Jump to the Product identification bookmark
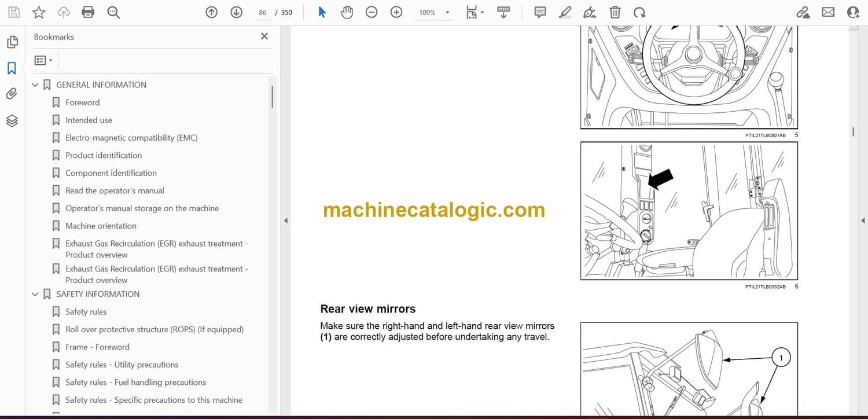The width and height of the screenshot is (868, 419). point(104,155)
